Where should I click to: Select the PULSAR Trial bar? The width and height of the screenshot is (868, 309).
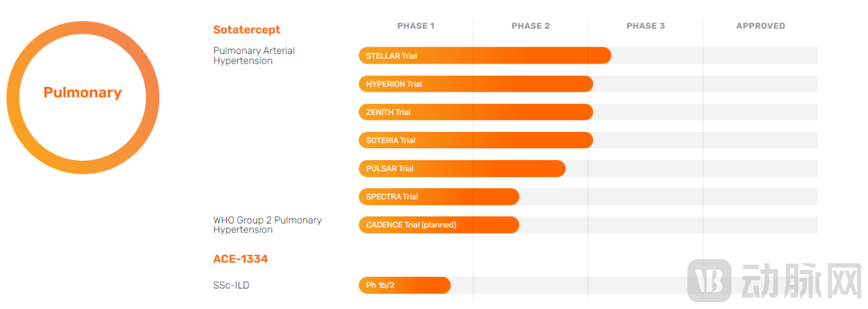click(462, 168)
